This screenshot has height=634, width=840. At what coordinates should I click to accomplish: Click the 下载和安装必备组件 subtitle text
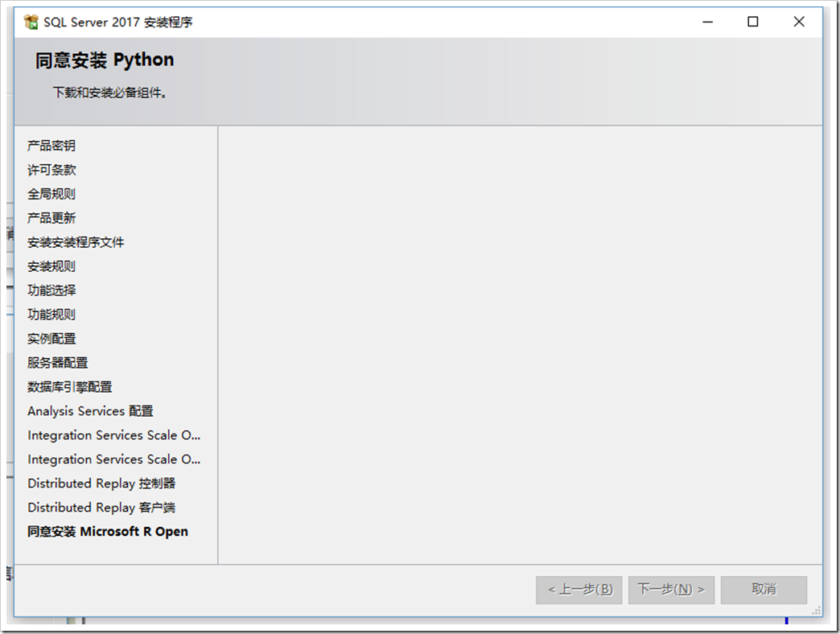(x=109, y=93)
